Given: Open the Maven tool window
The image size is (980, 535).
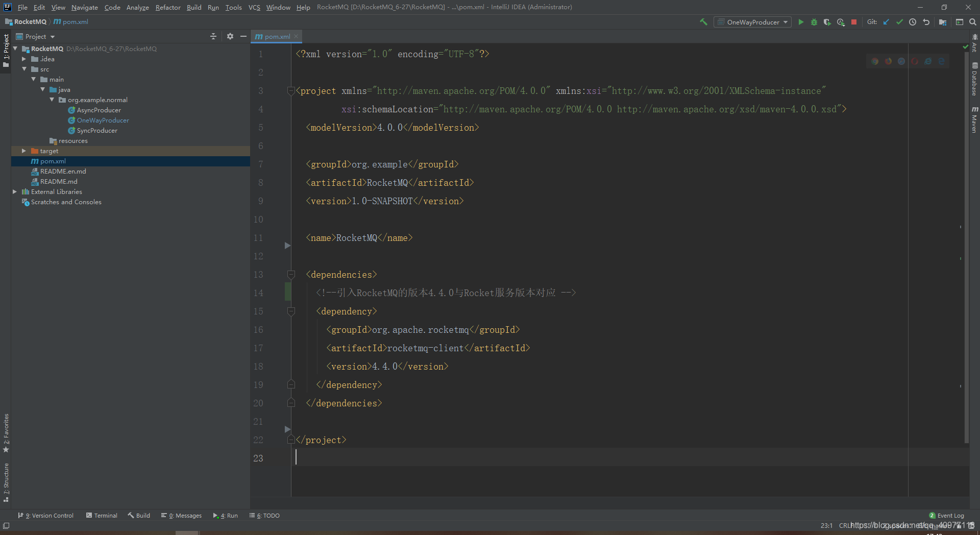Looking at the screenshot, I should coord(974,120).
